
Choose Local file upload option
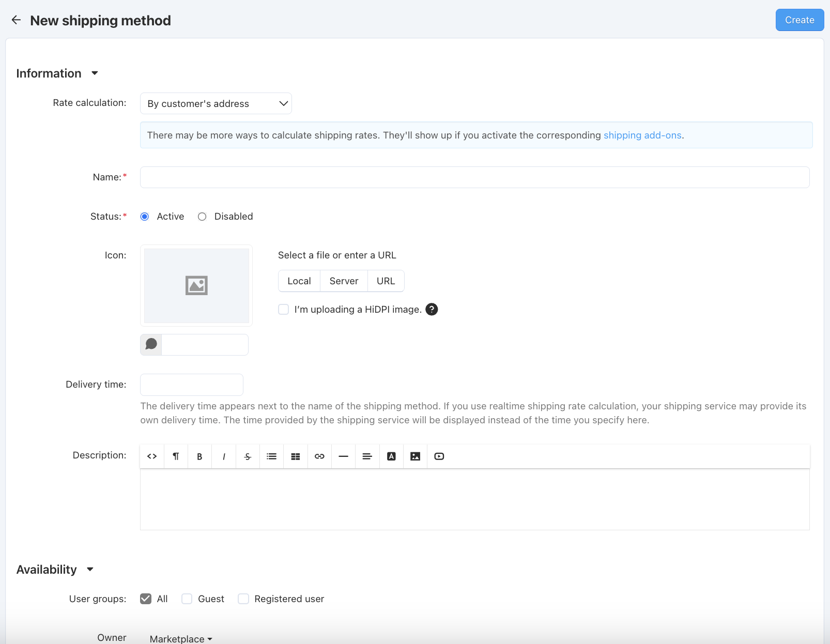[299, 281]
